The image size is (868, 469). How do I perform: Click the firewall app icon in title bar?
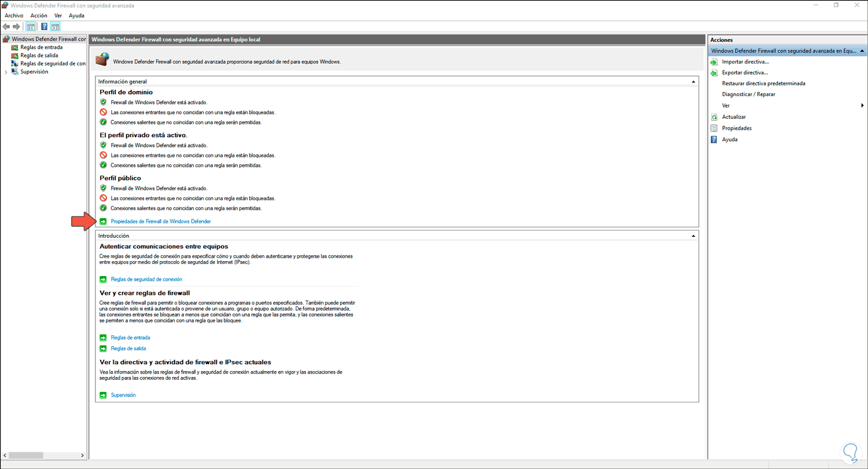[5, 5]
